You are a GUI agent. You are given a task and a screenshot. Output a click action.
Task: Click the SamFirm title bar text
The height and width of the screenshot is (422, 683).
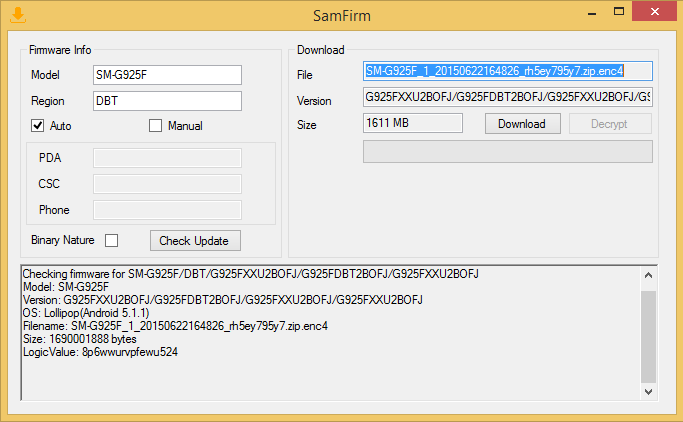coord(342,16)
